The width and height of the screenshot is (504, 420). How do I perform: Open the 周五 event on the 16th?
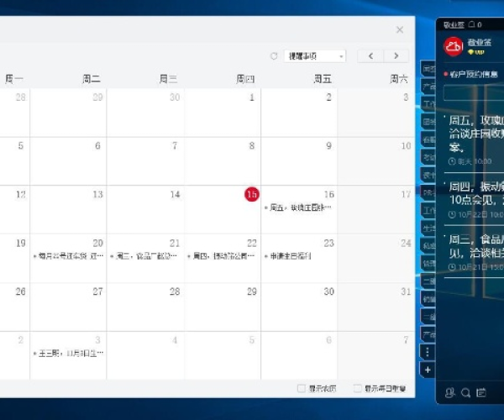(298, 208)
